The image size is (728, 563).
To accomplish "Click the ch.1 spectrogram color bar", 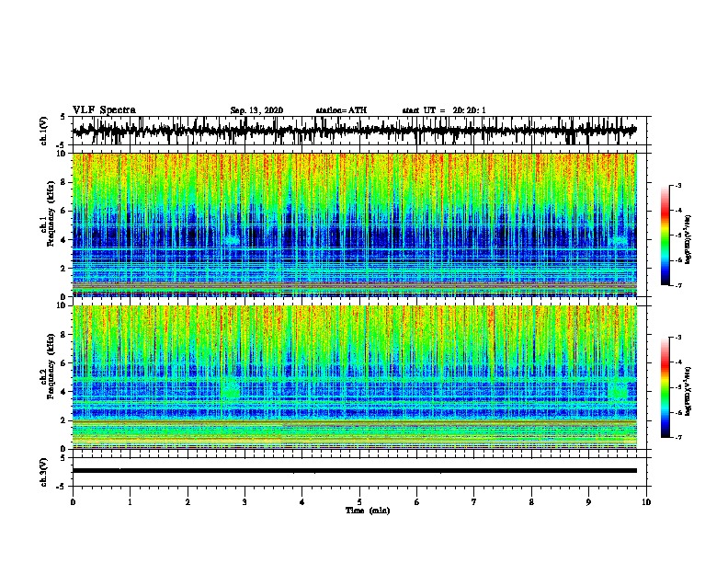I will click(x=665, y=236).
